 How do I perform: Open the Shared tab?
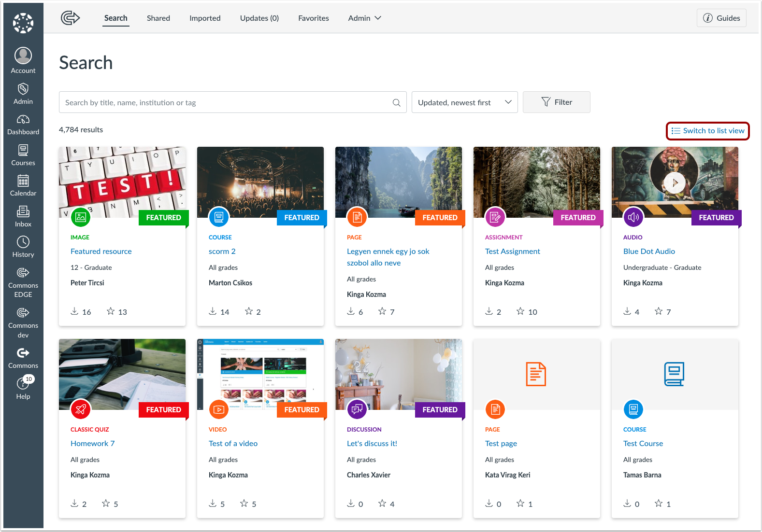(158, 18)
